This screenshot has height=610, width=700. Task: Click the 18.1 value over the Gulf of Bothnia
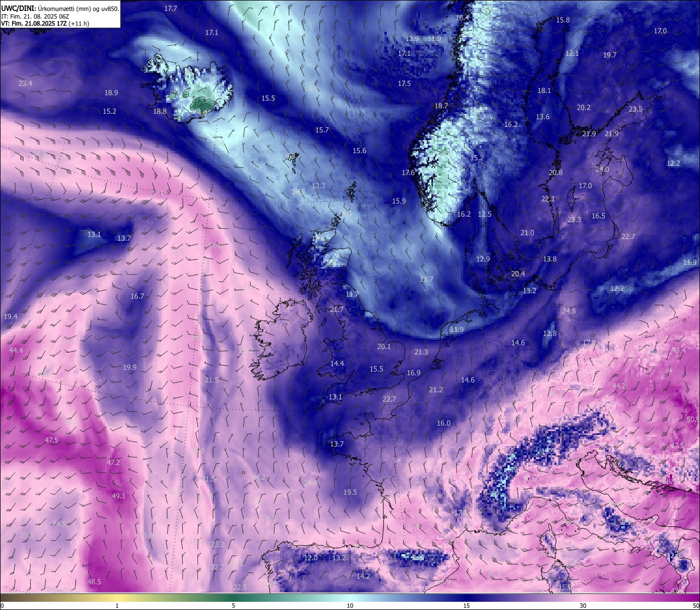click(544, 90)
